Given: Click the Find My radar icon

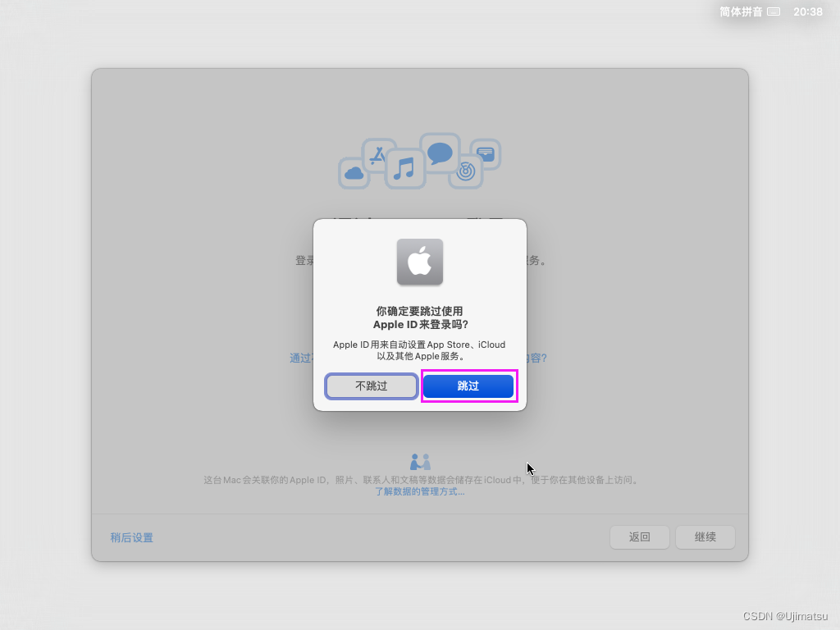Looking at the screenshot, I should pos(466,171).
